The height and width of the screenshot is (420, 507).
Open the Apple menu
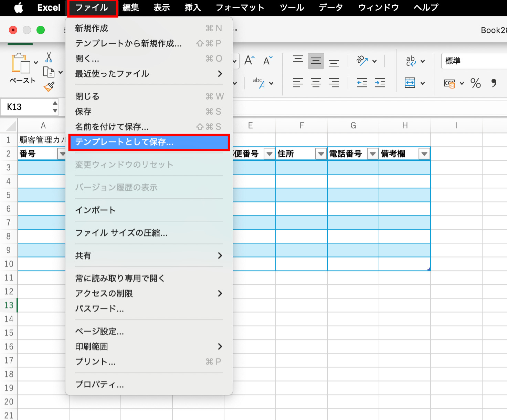(19, 8)
